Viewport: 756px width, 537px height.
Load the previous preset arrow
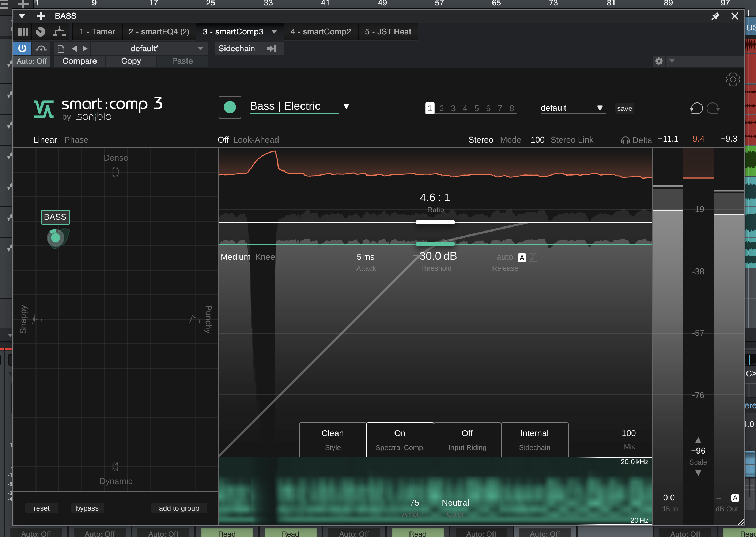[x=74, y=48]
